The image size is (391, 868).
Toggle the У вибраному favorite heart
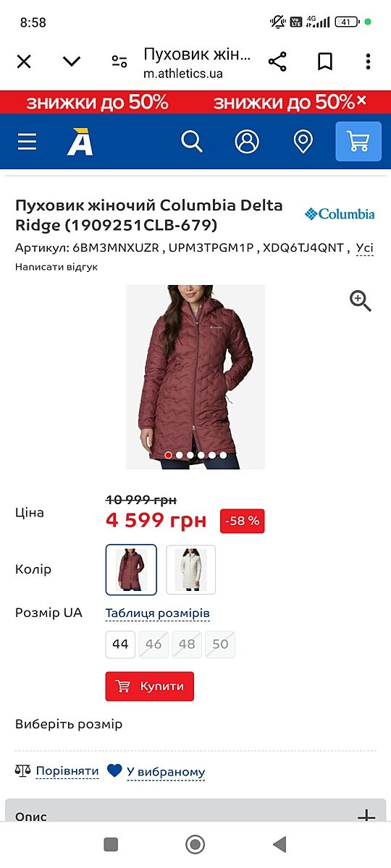114,771
